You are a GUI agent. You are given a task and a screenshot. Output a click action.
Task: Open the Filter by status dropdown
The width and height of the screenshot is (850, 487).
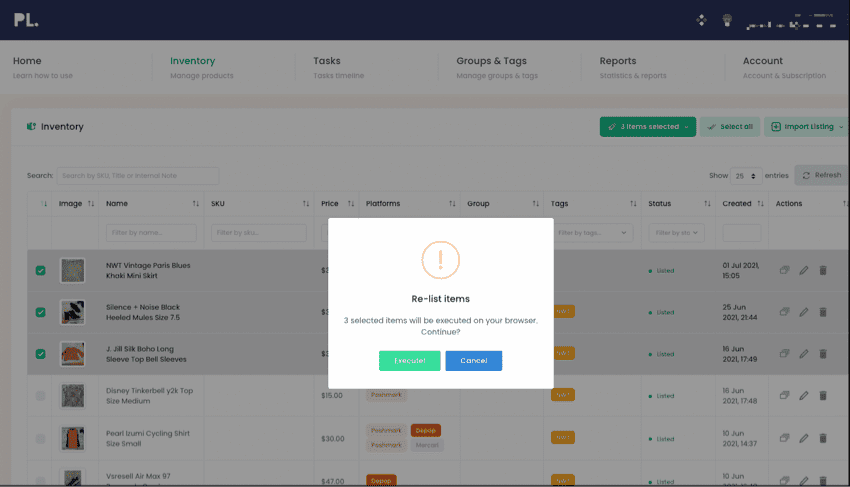(677, 233)
